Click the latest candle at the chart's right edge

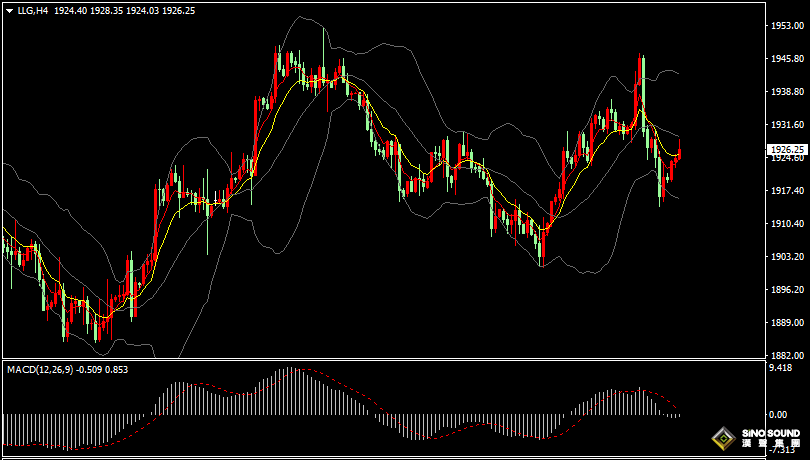[679, 154]
